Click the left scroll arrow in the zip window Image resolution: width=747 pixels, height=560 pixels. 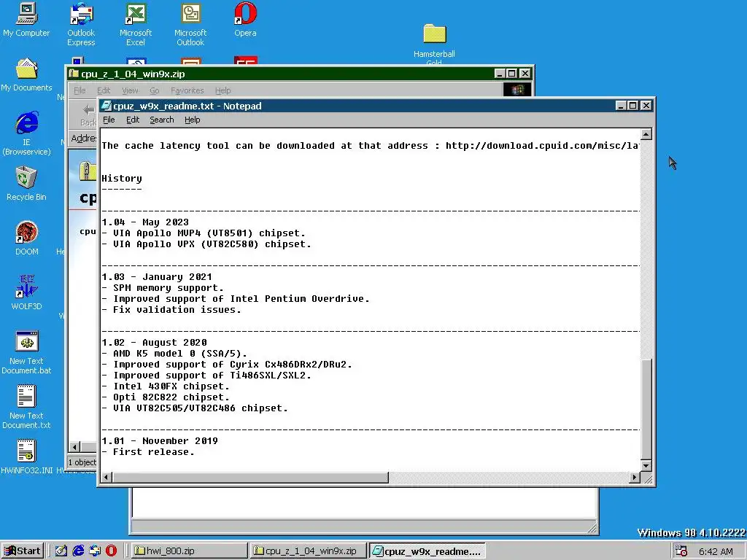[74, 447]
